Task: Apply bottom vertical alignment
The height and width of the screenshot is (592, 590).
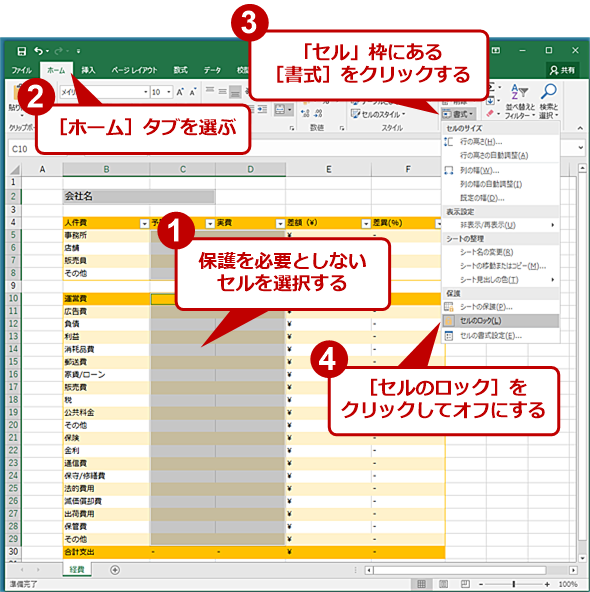Action: coord(235,92)
